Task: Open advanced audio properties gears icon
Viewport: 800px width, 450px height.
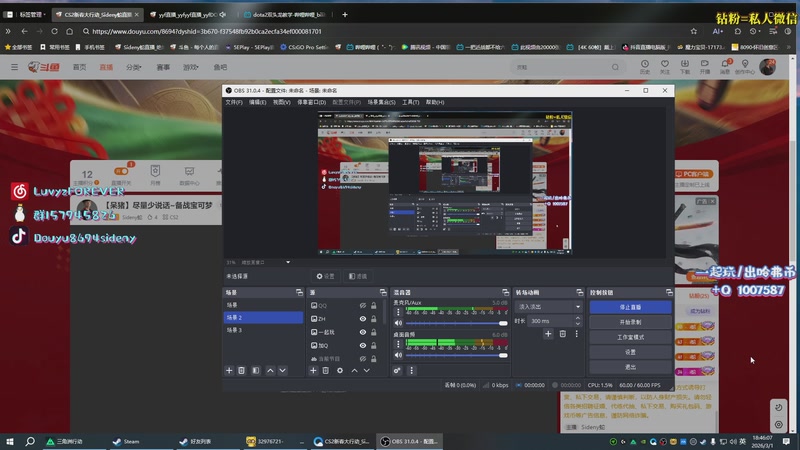Action: (x=397, y=370)
